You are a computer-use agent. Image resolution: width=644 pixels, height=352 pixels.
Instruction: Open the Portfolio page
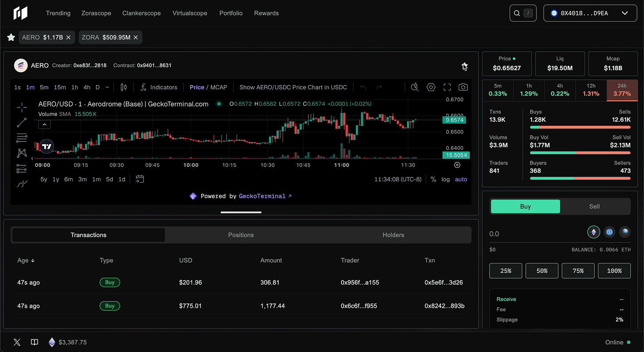[x=231, y=13]
